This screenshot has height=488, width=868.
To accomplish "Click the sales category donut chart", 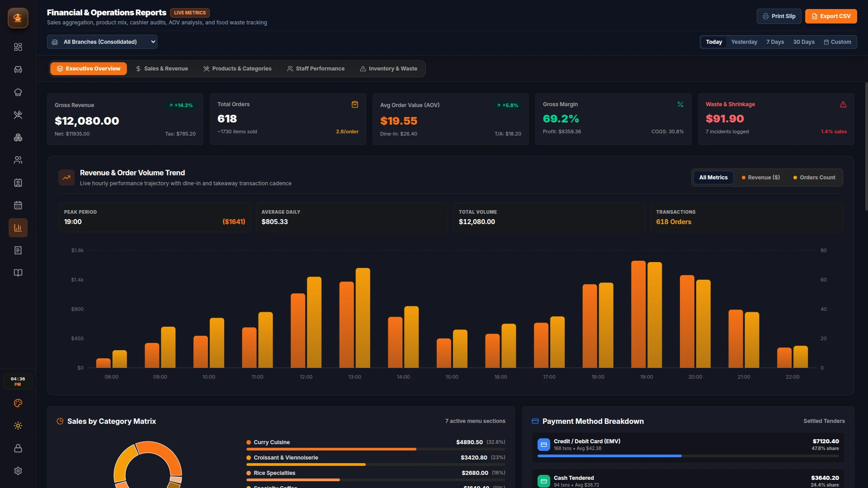I will point(148,465).
